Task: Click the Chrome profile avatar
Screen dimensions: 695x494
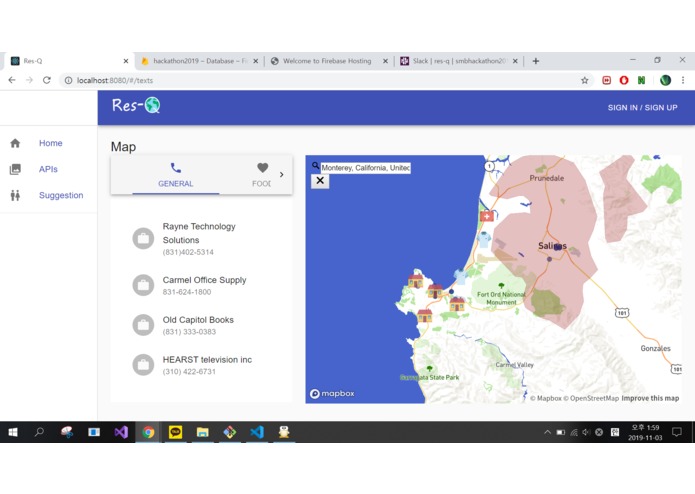Action: 665,80
